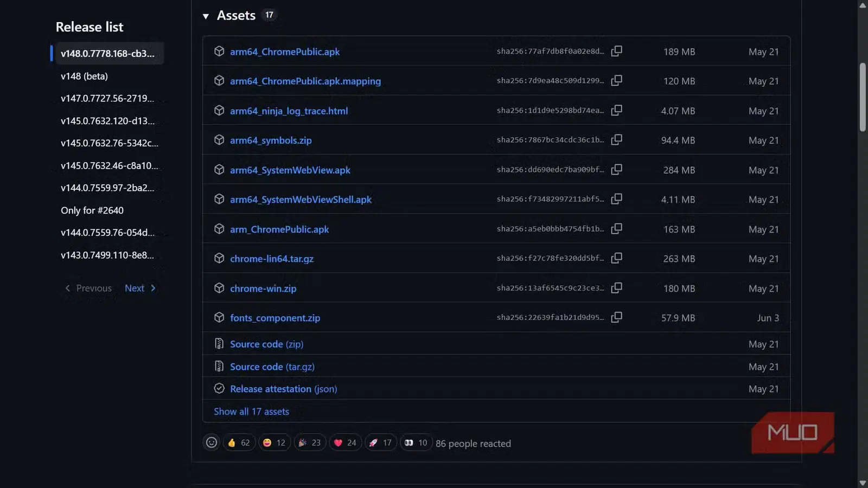
Task: Toggle the eyes reaction with 10
Action: click(416, 443)
